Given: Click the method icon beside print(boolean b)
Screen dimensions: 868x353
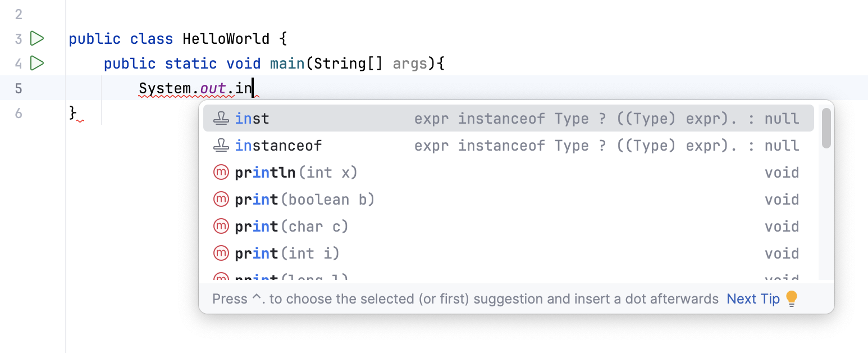Looking at the screenshot, I should pyautogui.click(x=221, y=199).
